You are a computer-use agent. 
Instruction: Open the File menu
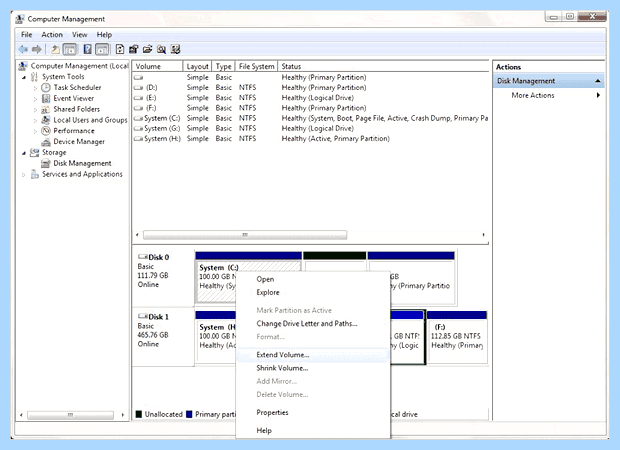(x=26, y=34)
